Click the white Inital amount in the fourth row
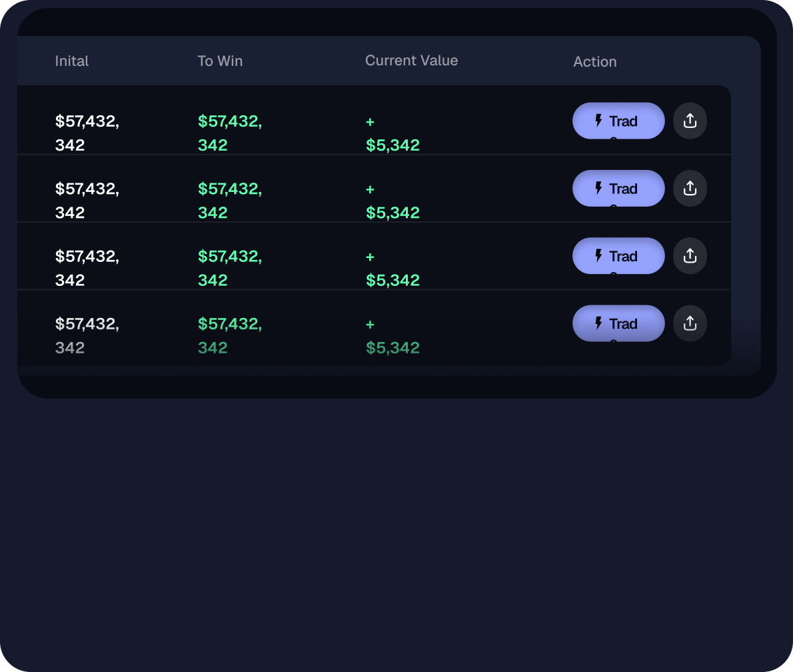The image size is (793, 672). click(x=87, y=335)
